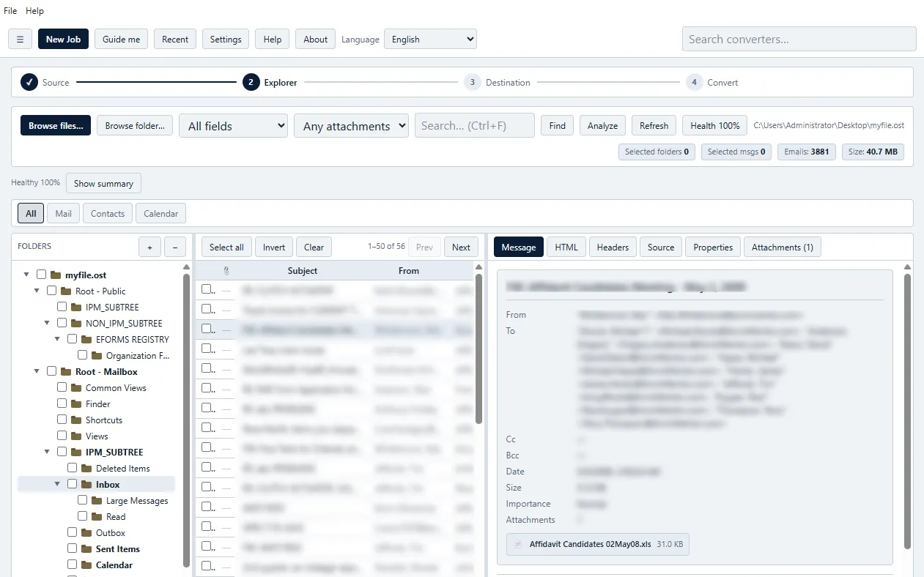Open Affidavit Candidates 02May08.xls attachment
The width and height of the screenshot is (924, 577).
tap(597, 544)
